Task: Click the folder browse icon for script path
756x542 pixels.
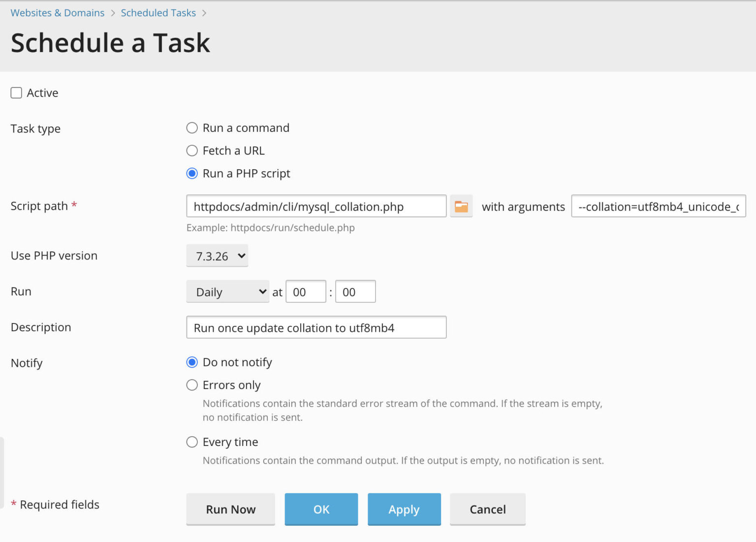Action: coord(461,206)
